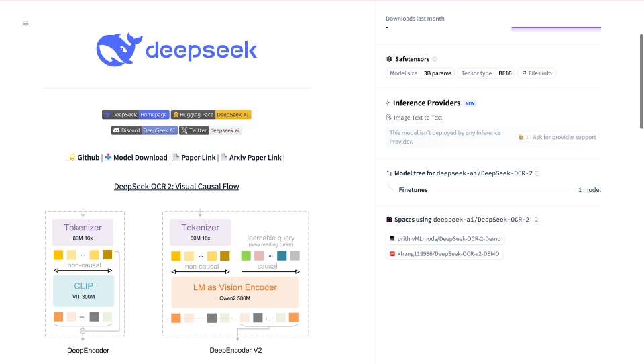The image size is (644, 364).
Task: Click the Safetensors icon
Action: (x=389, y=59)
